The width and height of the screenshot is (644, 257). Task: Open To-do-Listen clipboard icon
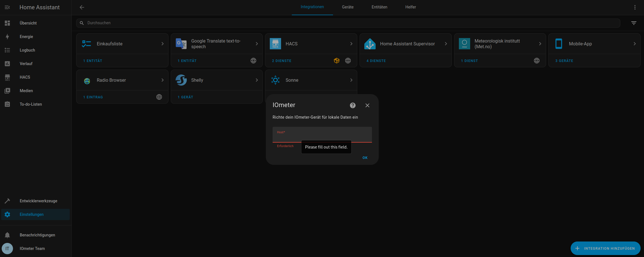tap(7, 104)
